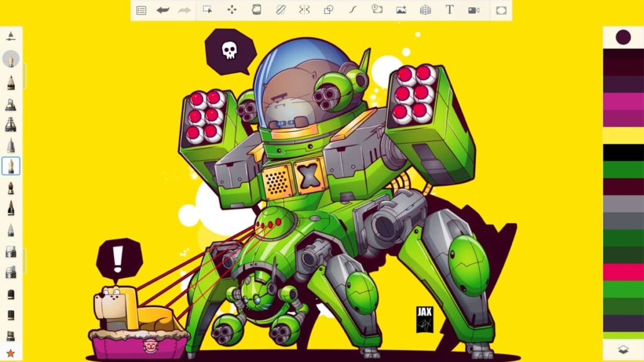Open the main menu list icon
644x362 pixels.
[142, 9]
